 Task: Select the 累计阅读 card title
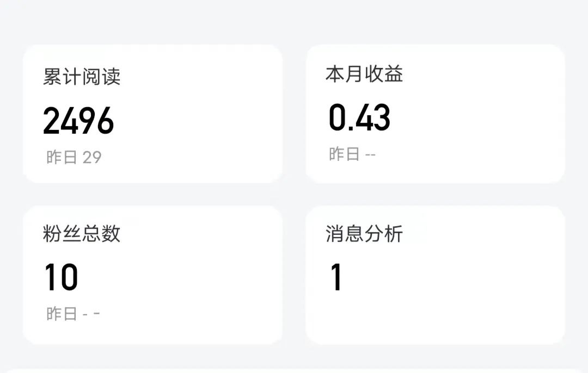pyautogui.click(x=83, y=76)
